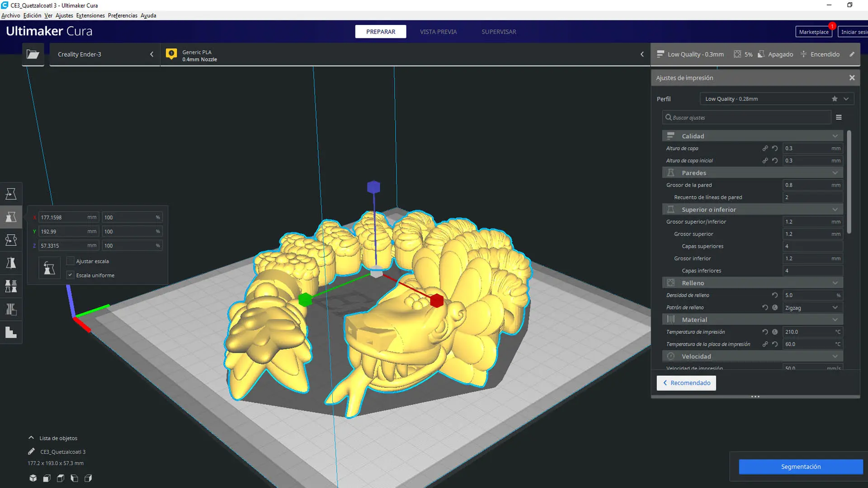This screenshot has height=488, width=868.
Task: Open the Extensiones menu
Action: click(90, 15)
